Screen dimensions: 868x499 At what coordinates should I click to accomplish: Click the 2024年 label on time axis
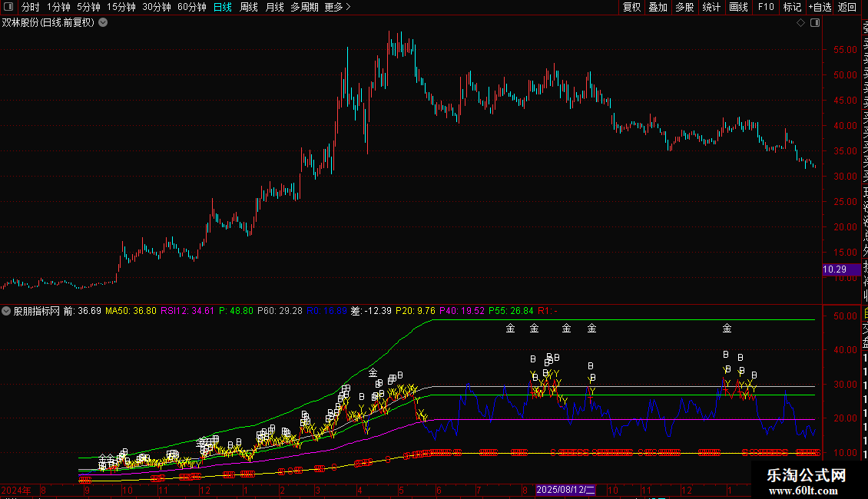16,490
